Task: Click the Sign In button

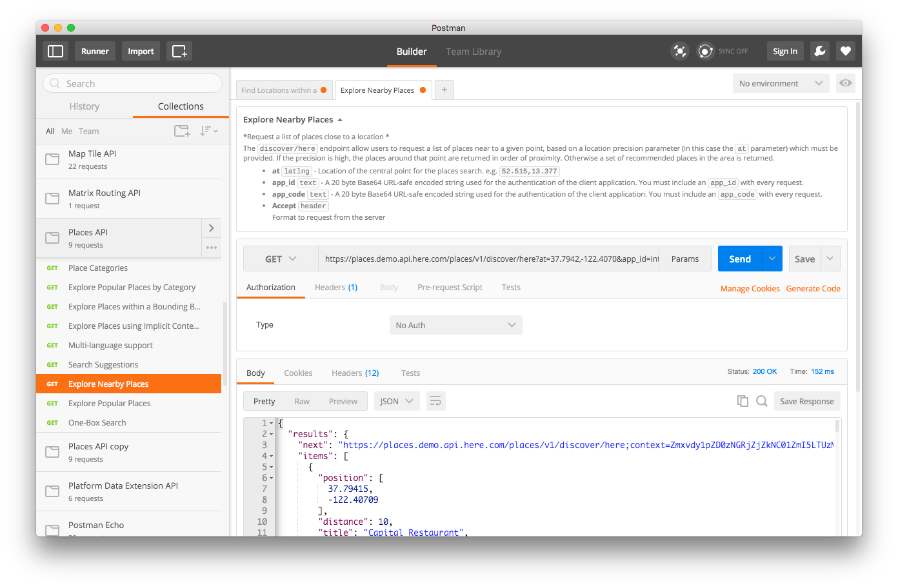Action: tap(785, 51)
